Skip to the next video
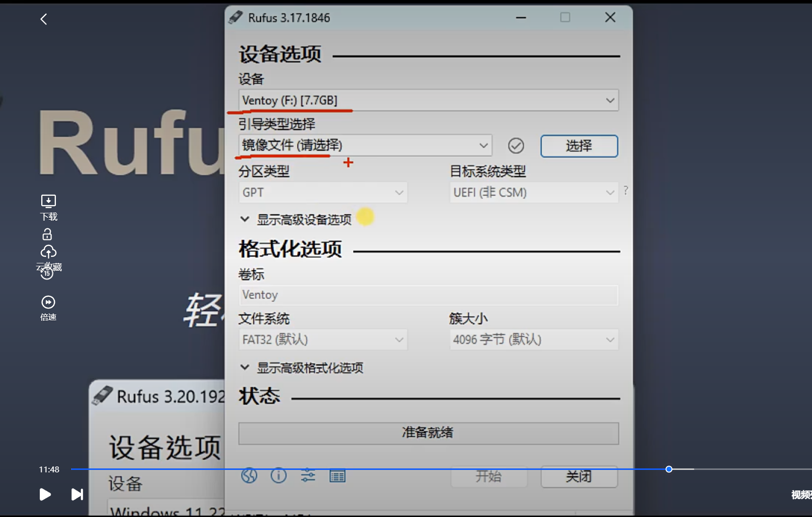Image resolution: width=812 pixels, height=517 pixels. (77, 494)
